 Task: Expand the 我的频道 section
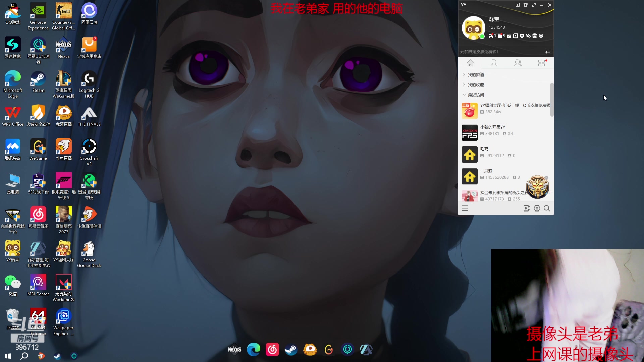tap(476, 74)
